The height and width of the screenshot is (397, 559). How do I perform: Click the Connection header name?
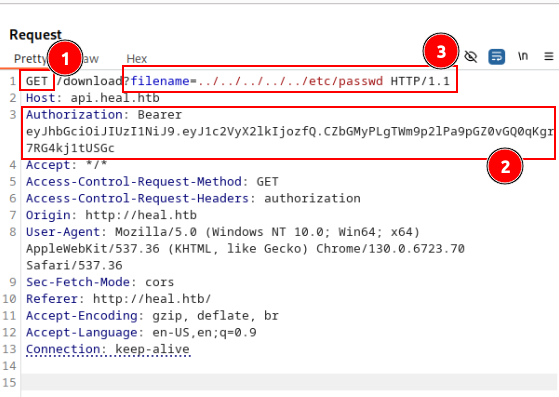[x=63, y=349]
